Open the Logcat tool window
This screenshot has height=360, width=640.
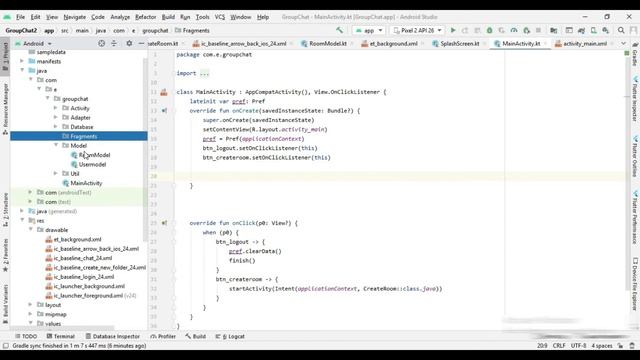(x=230, y=336)
